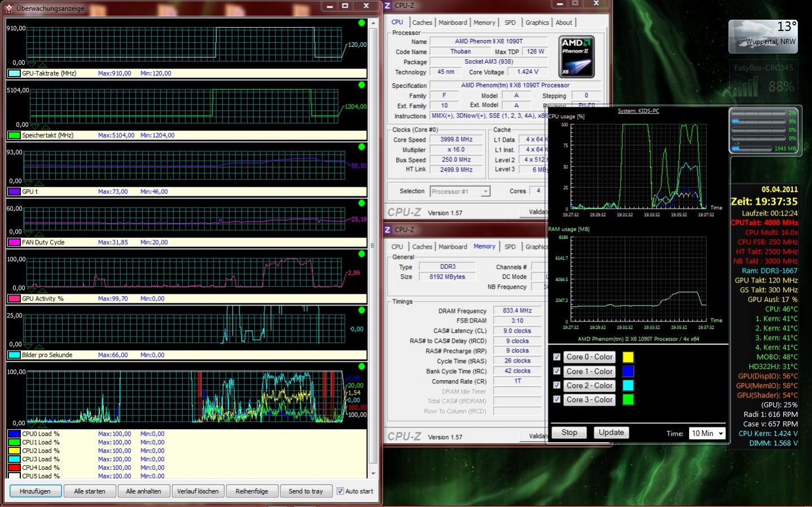Image resolution: width=812 pixels, height=507 pixels.
Task: Click the green status dot of CPU Load graph
Action: click(x=362, y=367)
